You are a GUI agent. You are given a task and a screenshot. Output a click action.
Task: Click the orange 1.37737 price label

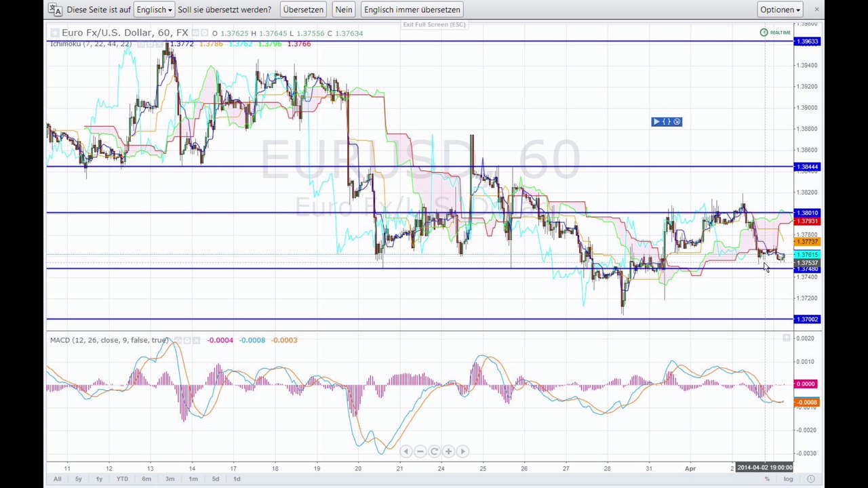pos(807,242)
